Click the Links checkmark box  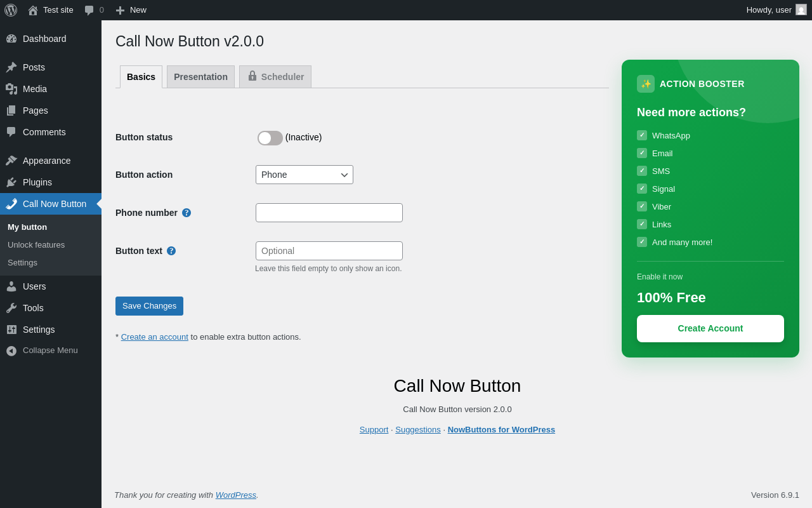642,224
